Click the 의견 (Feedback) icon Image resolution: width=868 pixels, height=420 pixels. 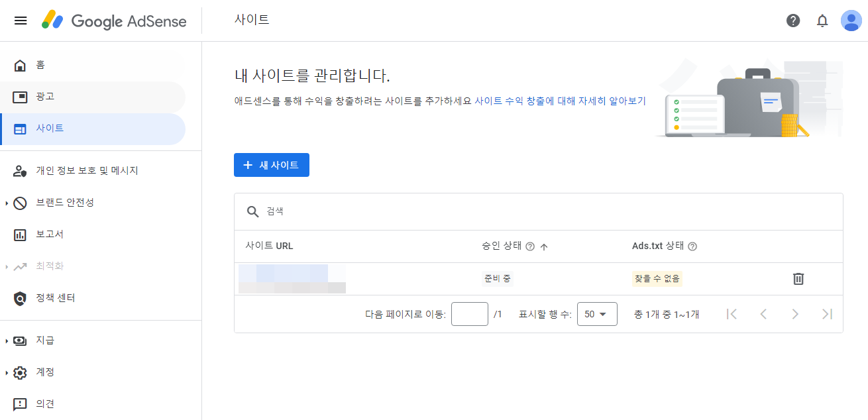(x=19, y=403)
